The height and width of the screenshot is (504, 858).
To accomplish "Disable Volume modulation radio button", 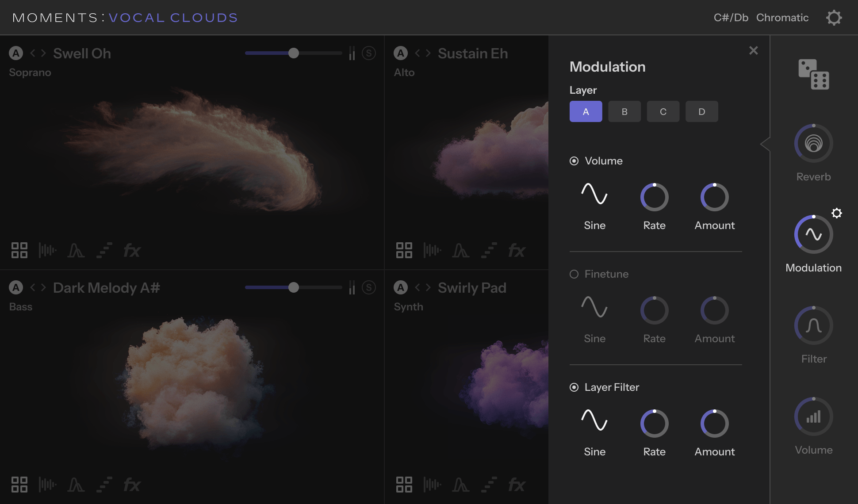I will tap(574, 161).
